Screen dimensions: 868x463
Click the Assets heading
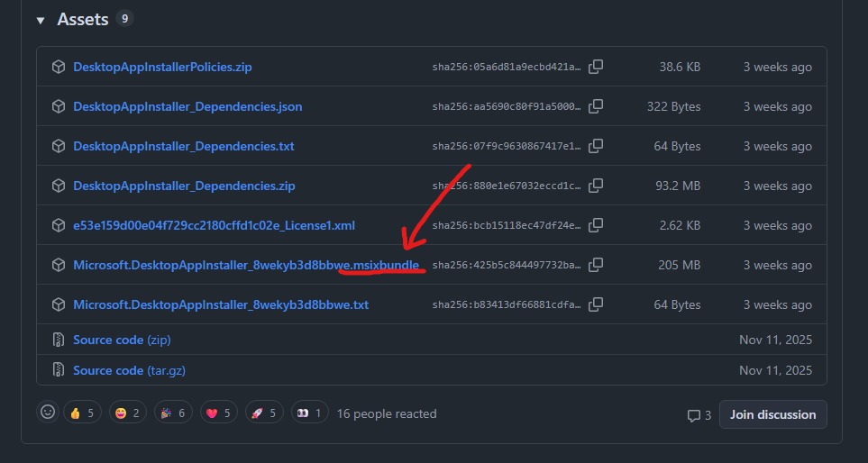[83, 19]
